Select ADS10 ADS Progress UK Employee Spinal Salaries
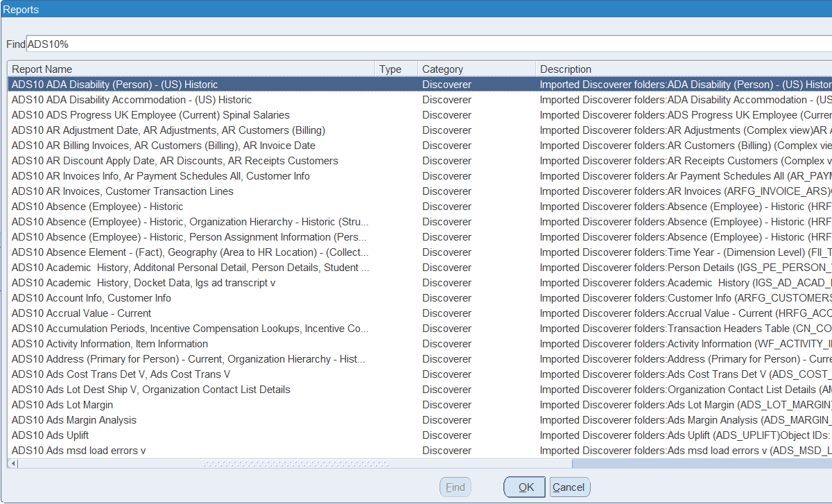Screen dimensions: 832x504 [420, 115]
